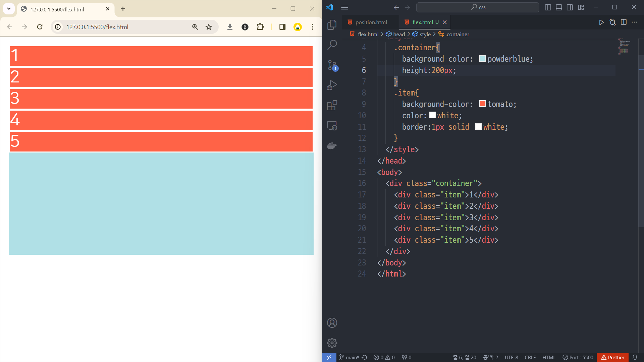The height and width of the screenshot is (362, 644).
Task: Click the Run play icon in editor toolbar
Action: 601,22
